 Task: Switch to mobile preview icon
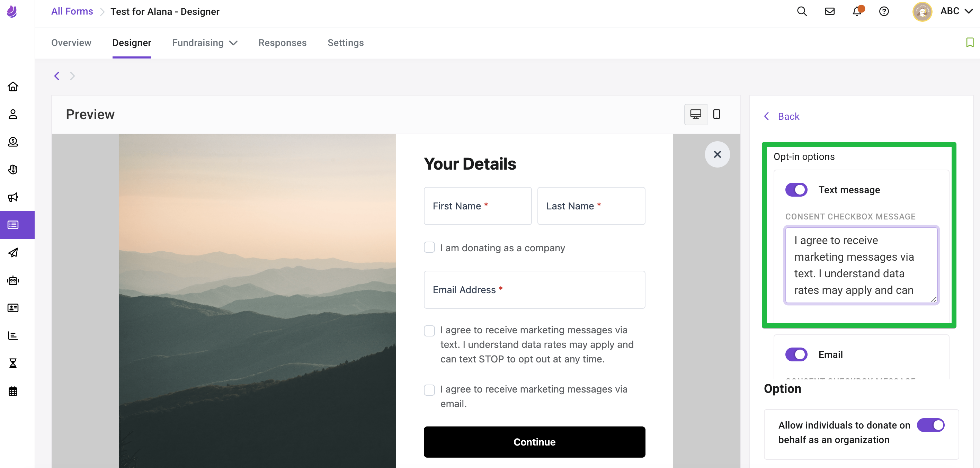coord(716,114)
